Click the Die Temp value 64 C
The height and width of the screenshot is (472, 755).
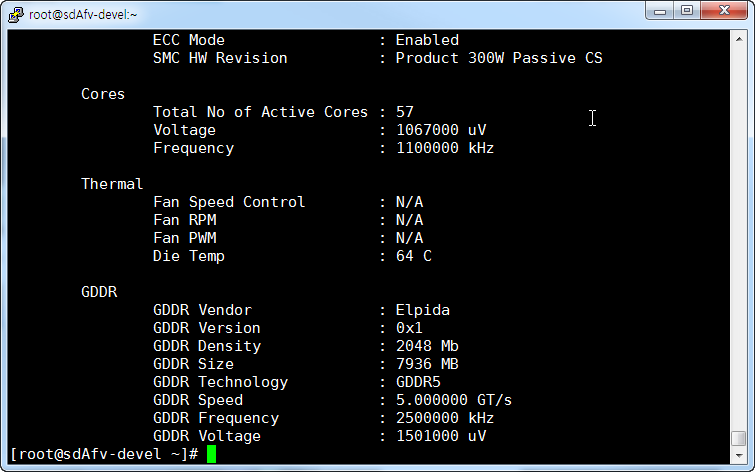click(x=414, y=256)
